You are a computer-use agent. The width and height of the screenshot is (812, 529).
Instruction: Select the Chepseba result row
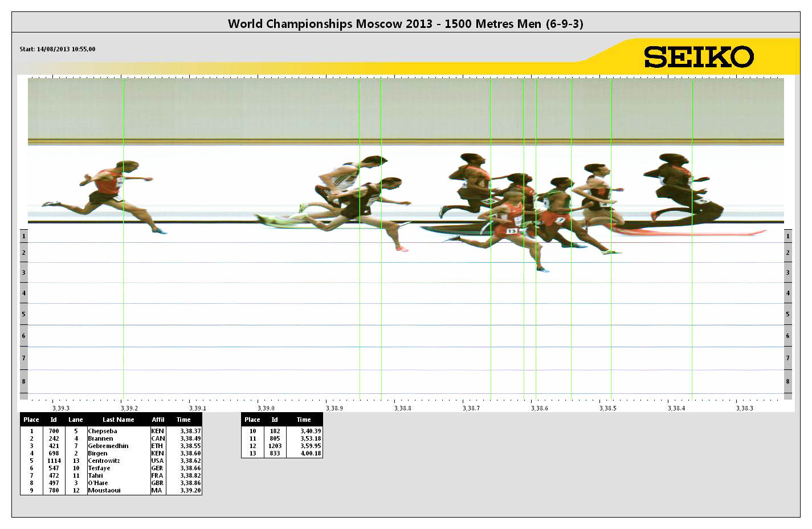coord(103,431)
